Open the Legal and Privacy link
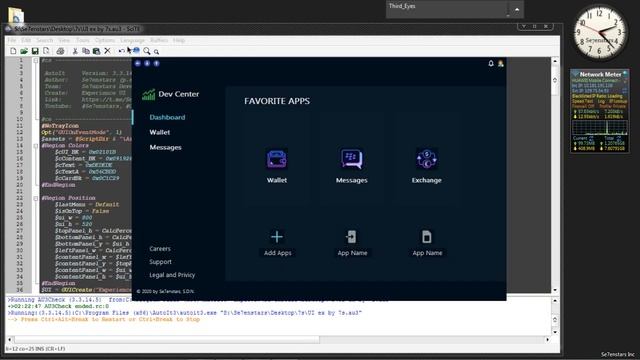Screen dimensions: 640x360 [172, 275]
